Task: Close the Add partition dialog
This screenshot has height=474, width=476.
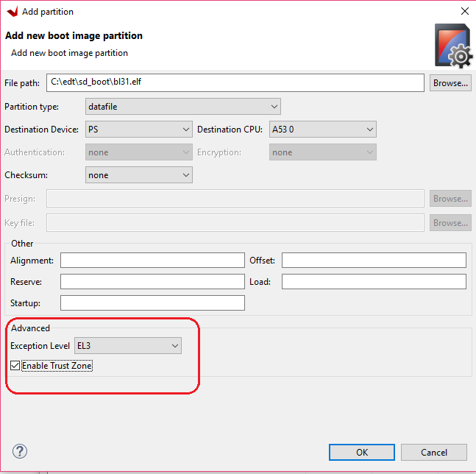Action: [464, 11]
